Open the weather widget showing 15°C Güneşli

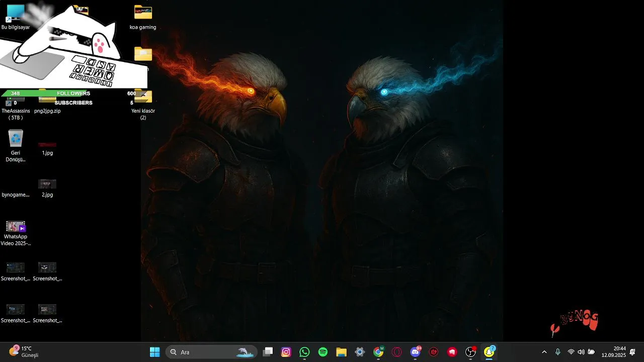point(24,352)
